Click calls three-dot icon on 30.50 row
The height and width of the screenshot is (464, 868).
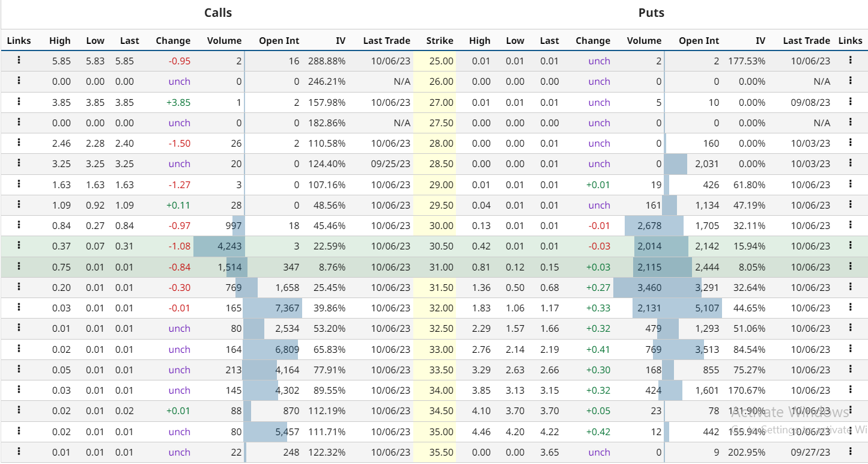(19, 245)
